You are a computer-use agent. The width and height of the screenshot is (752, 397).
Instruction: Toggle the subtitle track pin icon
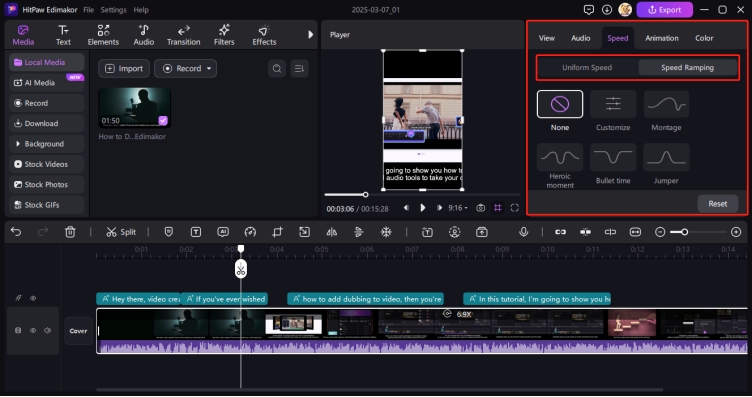pyautogui.click(x=18, y=298)
